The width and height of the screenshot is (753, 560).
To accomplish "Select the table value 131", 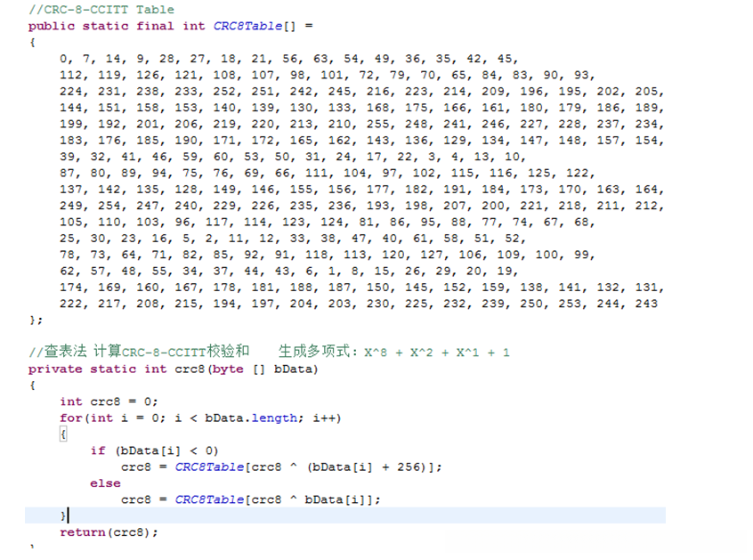I will (x=646, y=288).
